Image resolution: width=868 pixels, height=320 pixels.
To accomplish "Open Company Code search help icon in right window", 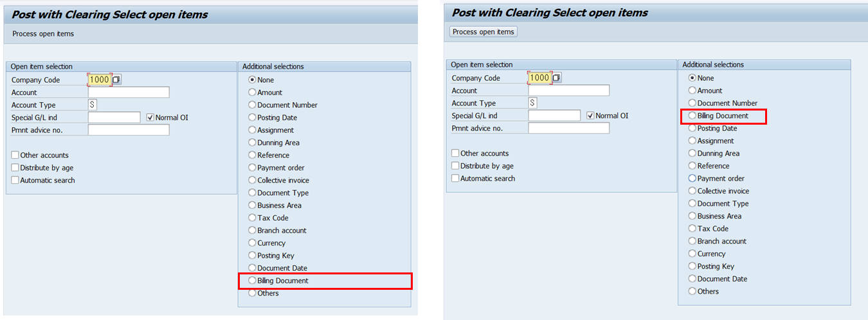I will pyautogui.click(x=557, y=78).
